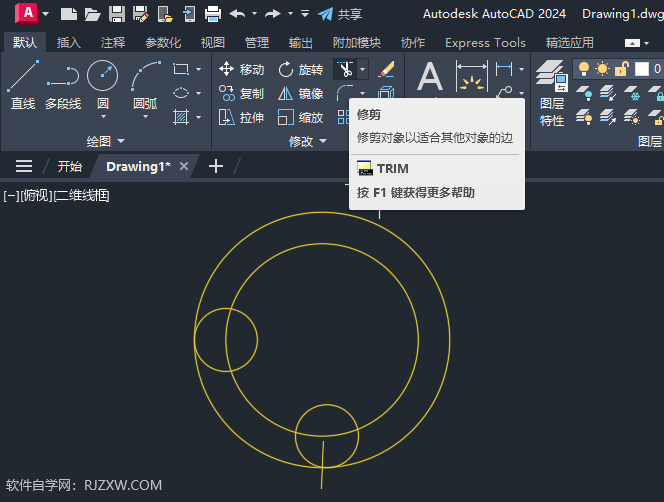Click the Top (俯视) viewport view control

point(37,195)
